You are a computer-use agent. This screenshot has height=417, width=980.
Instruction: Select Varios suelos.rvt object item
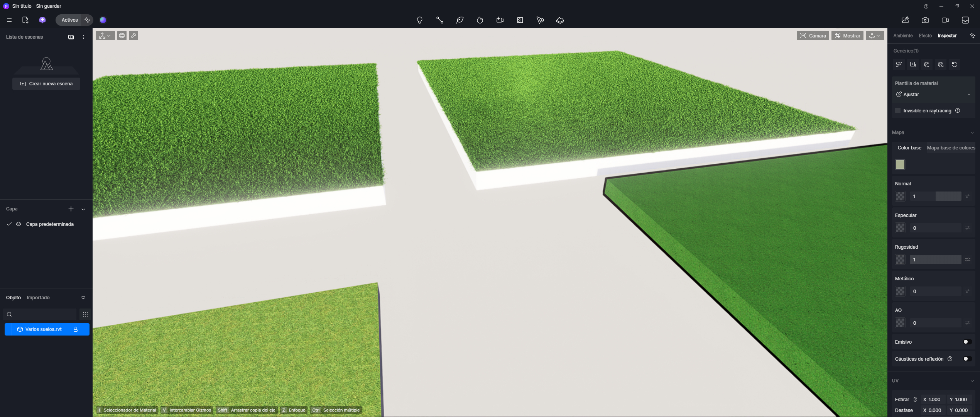pos(43,329)
